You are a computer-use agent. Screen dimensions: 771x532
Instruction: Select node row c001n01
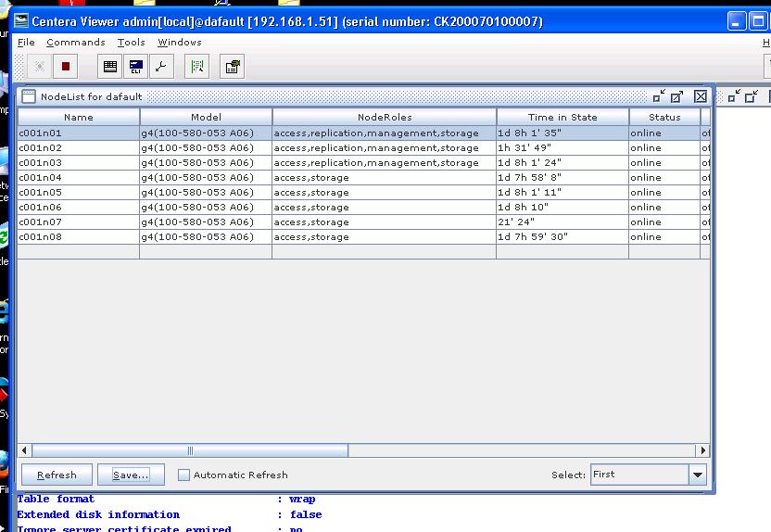(364, 133)
